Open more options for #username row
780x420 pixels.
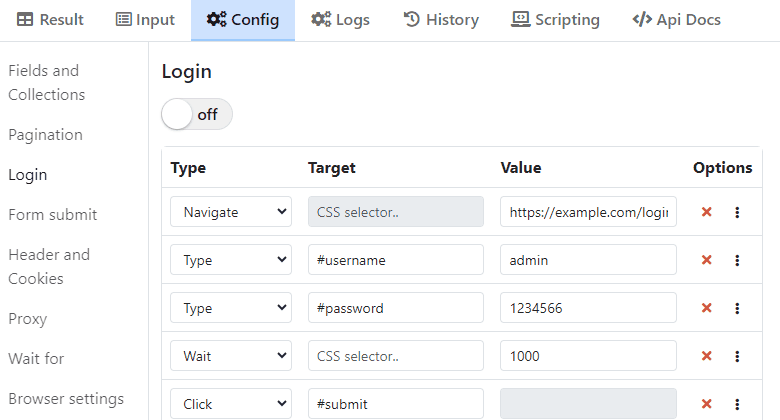tap(737, 260)
